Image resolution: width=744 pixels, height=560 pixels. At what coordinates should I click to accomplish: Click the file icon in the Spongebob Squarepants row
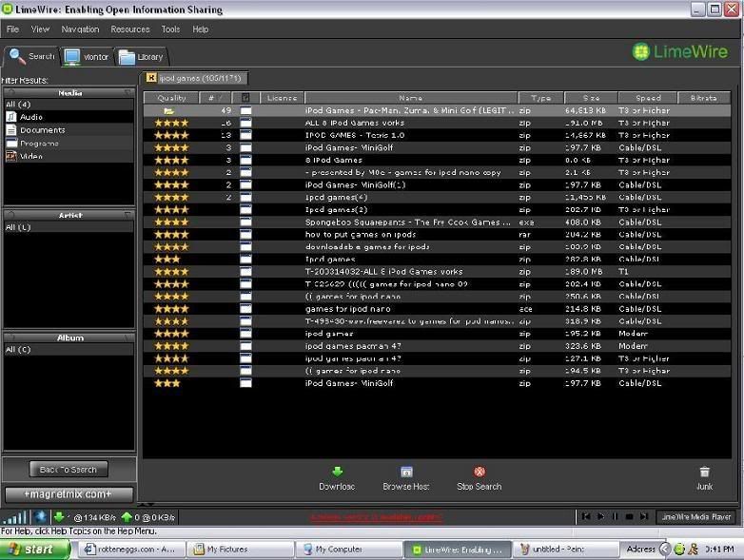245,222
